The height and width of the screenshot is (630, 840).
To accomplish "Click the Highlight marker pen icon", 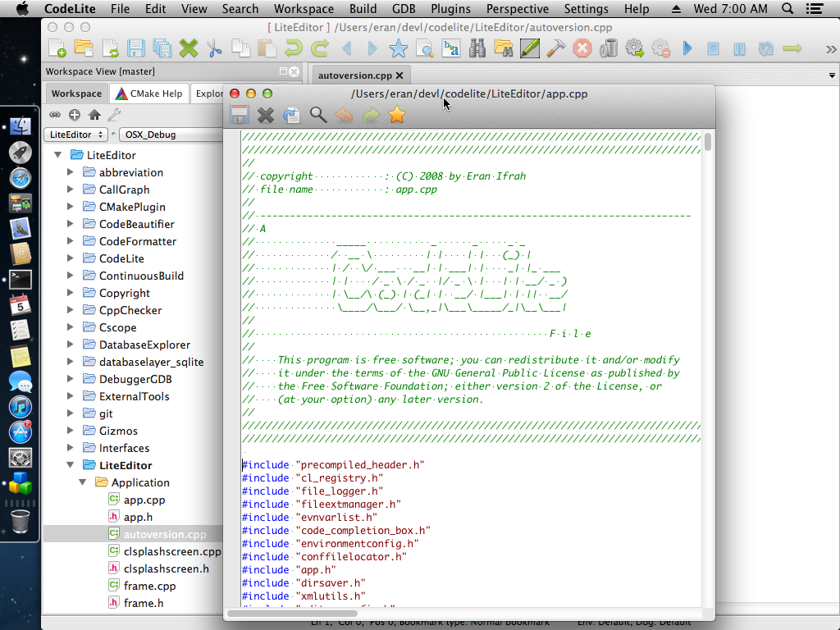I will click(x=530, y=48).
